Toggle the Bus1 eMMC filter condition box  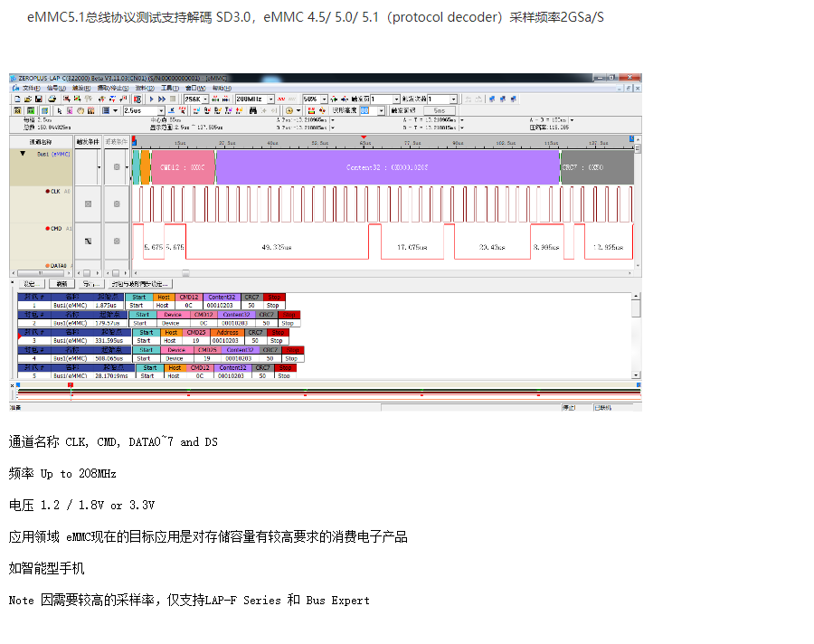coord(116,166)
